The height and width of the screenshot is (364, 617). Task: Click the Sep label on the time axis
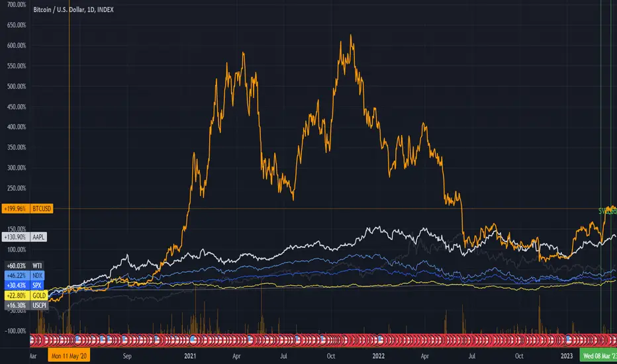click(126, 356)
